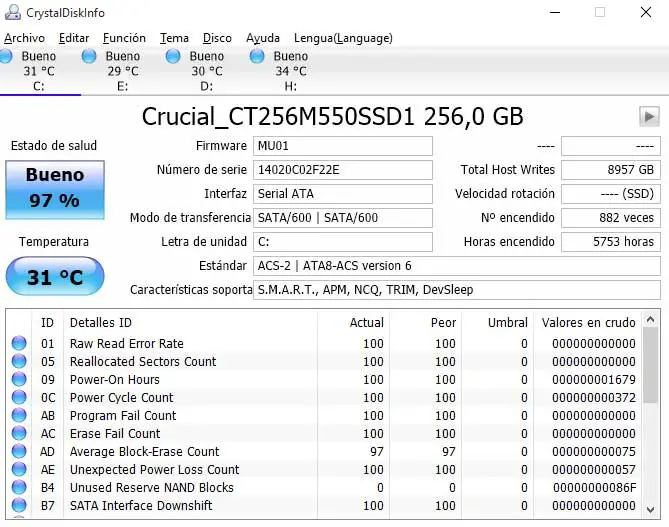Click status orb of Raw Read Error Rate
Screen dimensions: 669x527
click(19, 343)
